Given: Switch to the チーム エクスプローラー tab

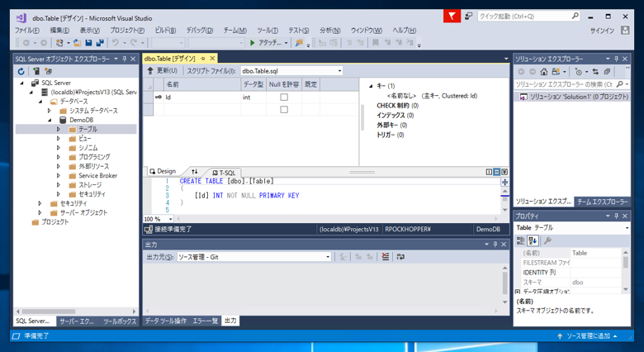Looking at the screenshot, I should [603, 202].
